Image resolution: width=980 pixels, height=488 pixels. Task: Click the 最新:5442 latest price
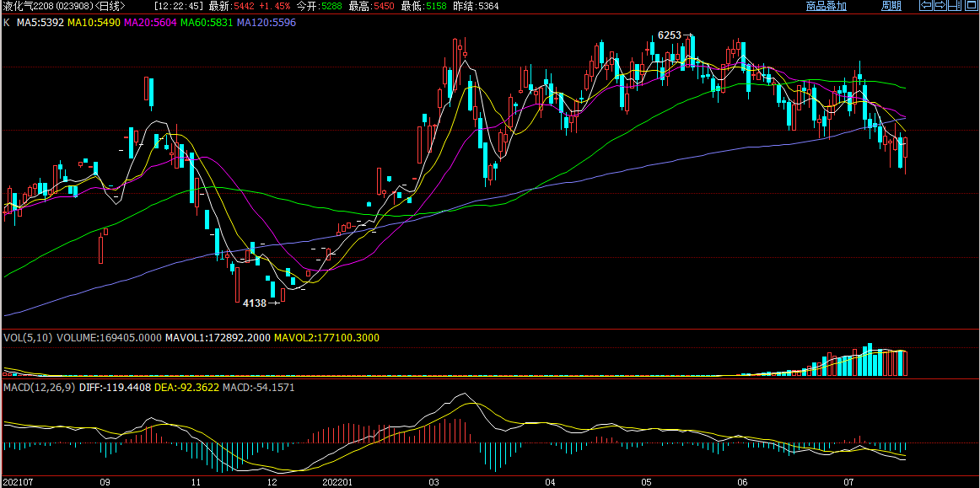[x=232, y=6]
